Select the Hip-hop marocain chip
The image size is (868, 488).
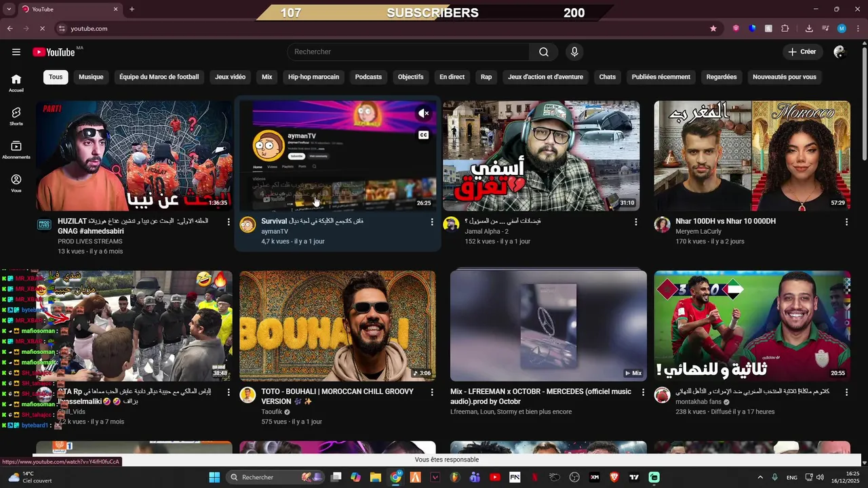point(313,77)
